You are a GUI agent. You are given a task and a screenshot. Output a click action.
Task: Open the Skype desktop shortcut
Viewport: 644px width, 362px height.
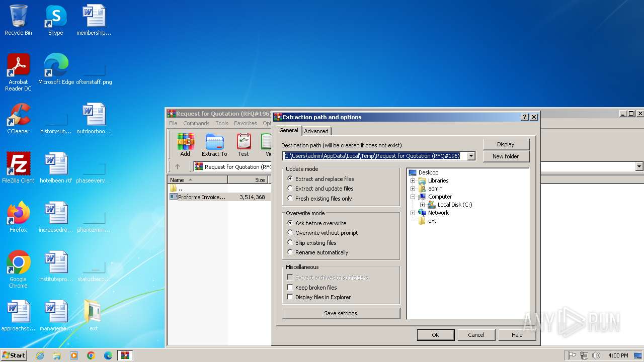tap(55, 20)
